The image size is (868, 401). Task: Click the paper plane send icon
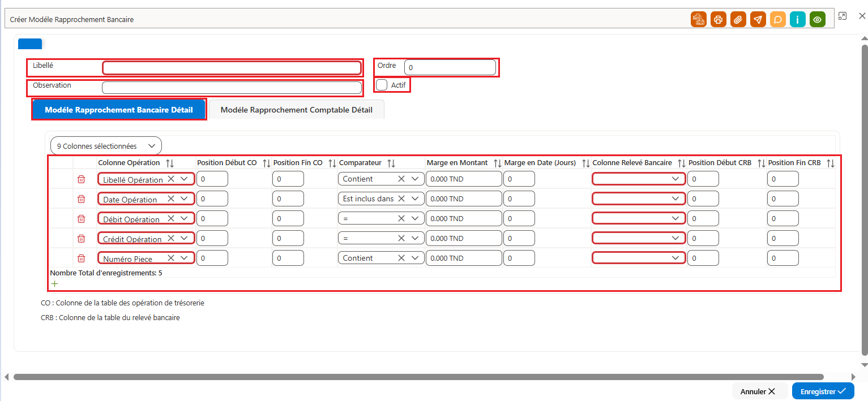758,19
